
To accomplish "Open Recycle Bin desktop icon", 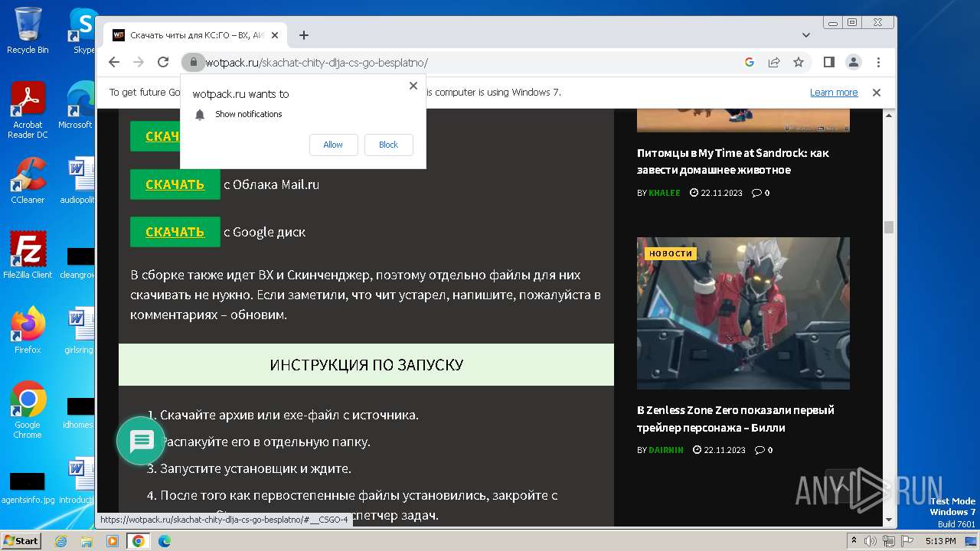I will tap(28, 31).
